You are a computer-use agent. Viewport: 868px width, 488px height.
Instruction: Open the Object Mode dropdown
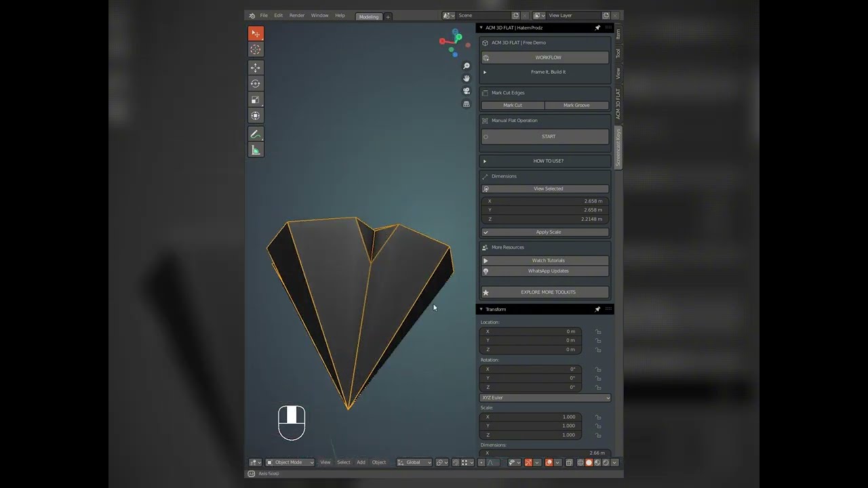pos(290,462)
